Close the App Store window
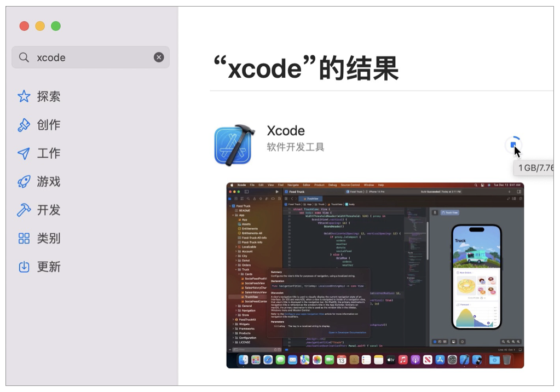Image resolution: width=560 pixels, height=392 pixels. coord(24,26)
